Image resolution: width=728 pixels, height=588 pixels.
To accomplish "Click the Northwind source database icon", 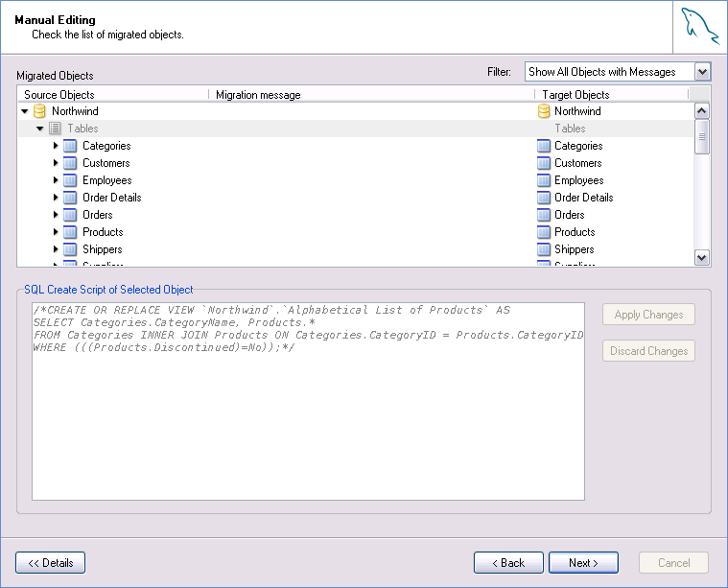I will [x=39, y=111].
